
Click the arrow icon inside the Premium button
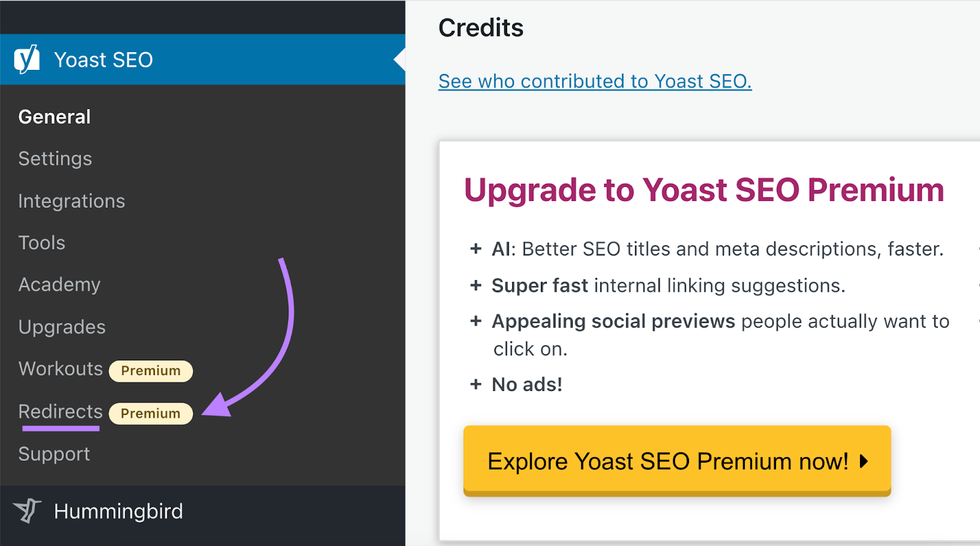[865, 463]
